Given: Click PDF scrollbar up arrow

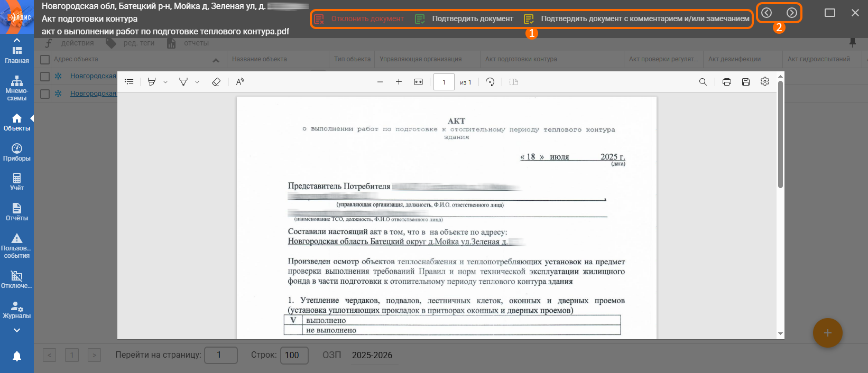Looking at the screenshot, I should (781, 77).
